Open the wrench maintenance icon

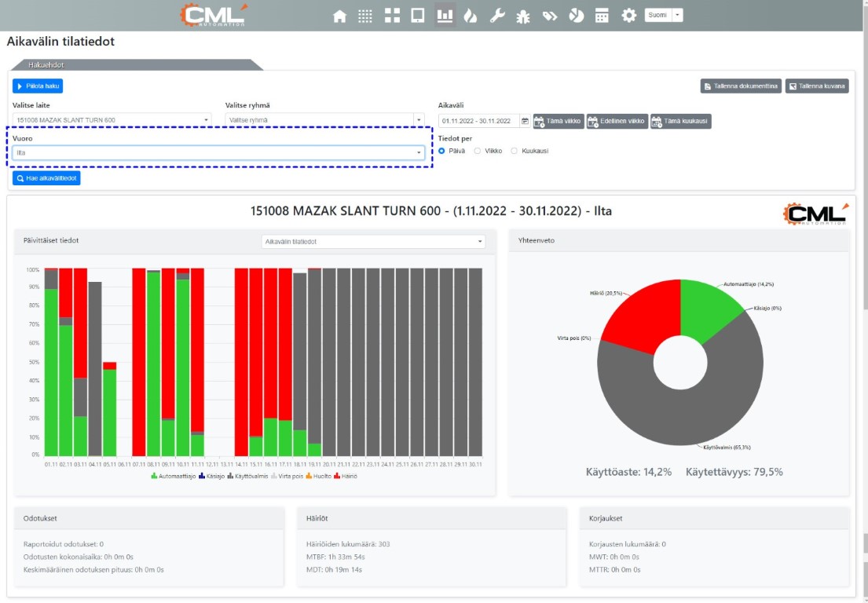[496, 16]
